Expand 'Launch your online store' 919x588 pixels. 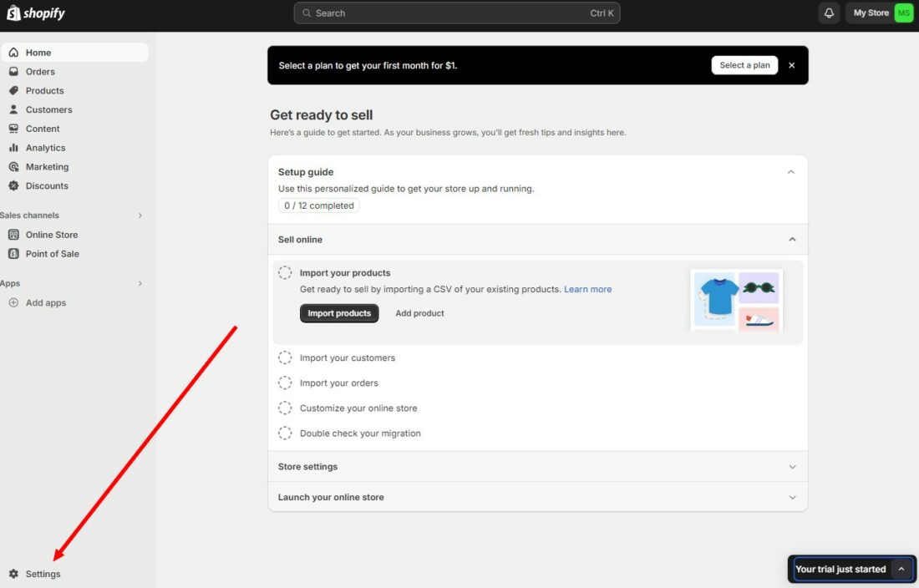[791, 496]
